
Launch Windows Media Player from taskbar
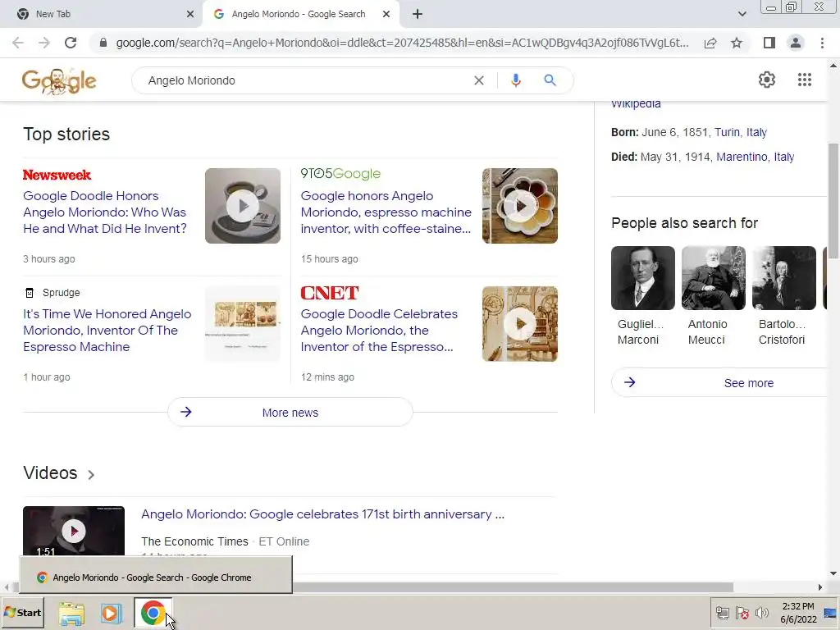click(112, 613)
